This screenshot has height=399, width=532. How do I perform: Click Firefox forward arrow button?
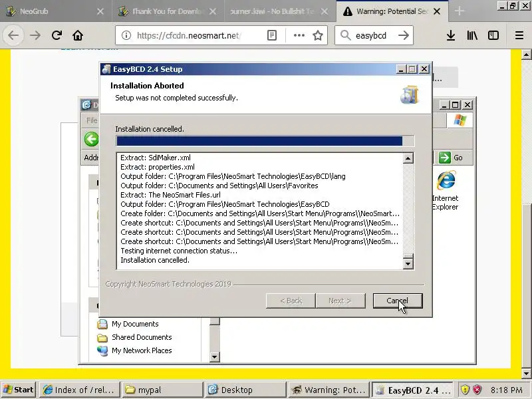pyautogui.click(x=35, y=35)
